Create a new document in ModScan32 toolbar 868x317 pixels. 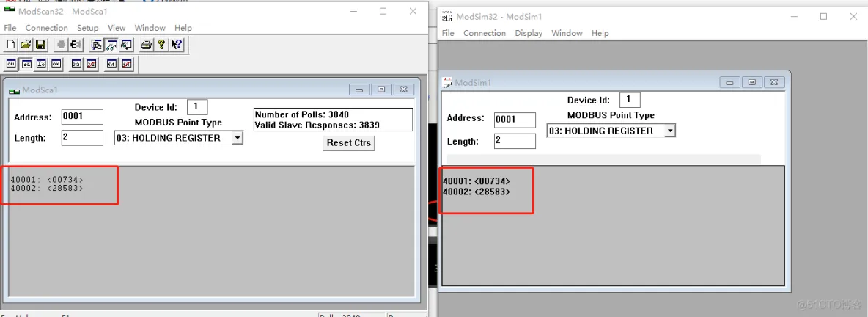pos(10,45)
